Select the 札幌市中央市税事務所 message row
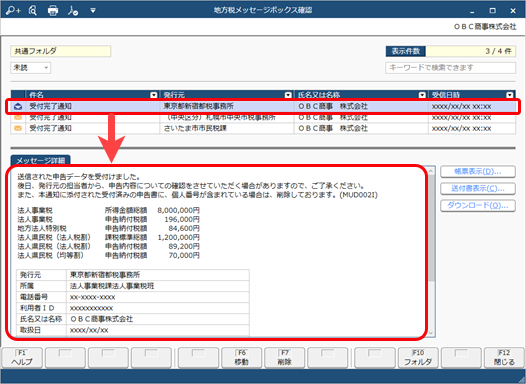The height and width of the screenshot is (384, 526). tap(263, 117)
